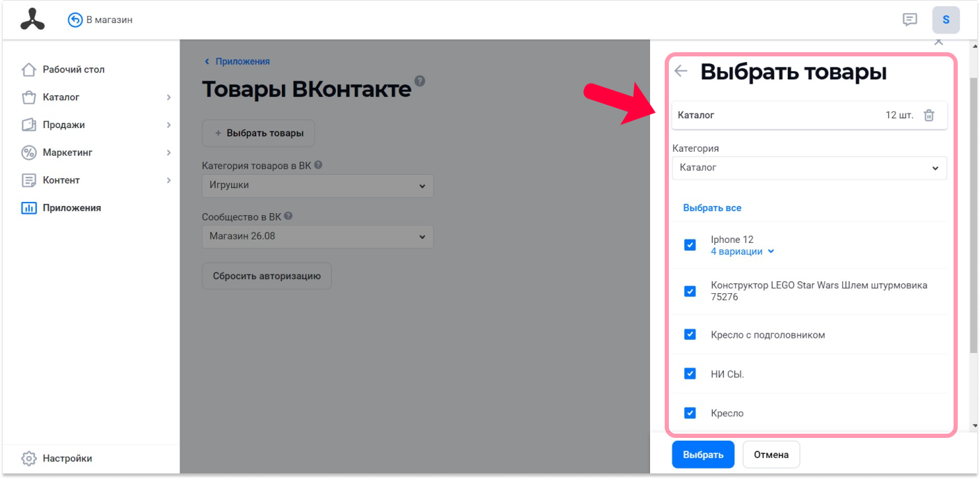The width and height of the screenshot is (980, 479).
Task: Click the Отмена button
Action: click(771, 455)
